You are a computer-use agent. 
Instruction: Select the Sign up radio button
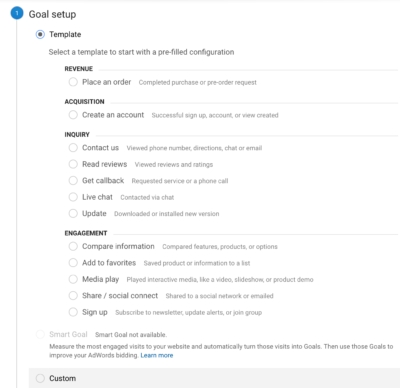click(73, 312)
